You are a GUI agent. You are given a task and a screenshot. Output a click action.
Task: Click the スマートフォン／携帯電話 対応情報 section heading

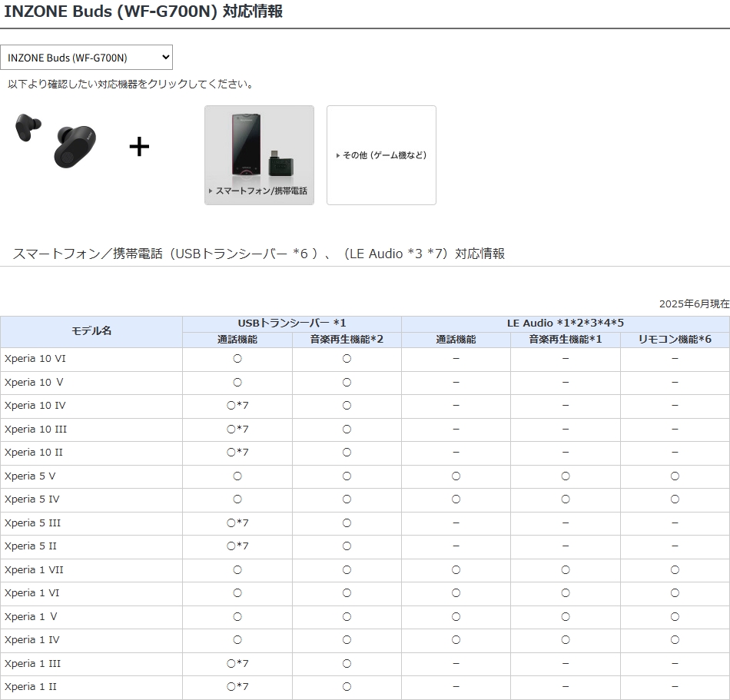(259, 254)
